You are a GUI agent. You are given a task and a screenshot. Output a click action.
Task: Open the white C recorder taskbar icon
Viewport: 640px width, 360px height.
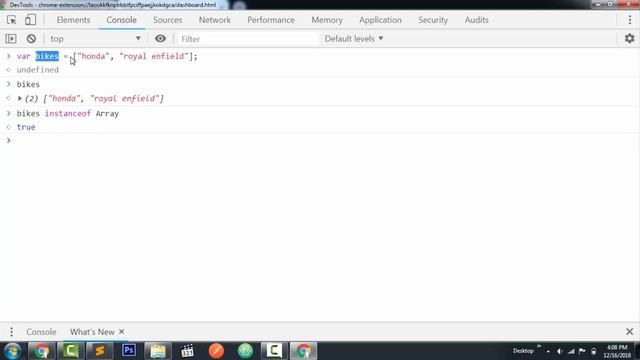[x=274, y=351]
